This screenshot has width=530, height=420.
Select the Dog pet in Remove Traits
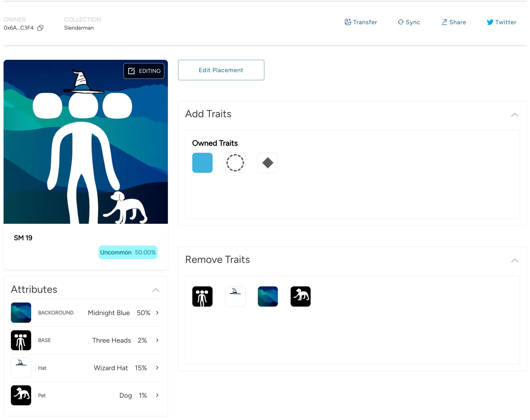click(300, 296)
